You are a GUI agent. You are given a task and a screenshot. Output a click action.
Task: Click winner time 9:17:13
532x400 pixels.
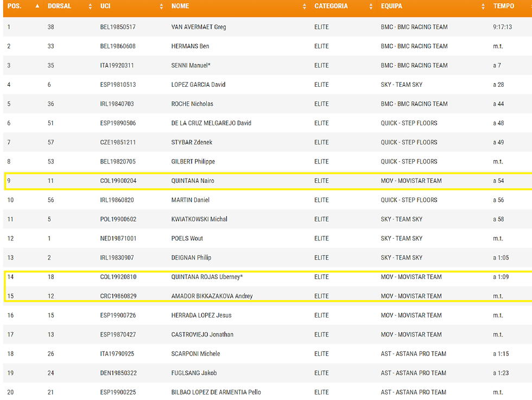pyautogui.click(x=503, y=27)
